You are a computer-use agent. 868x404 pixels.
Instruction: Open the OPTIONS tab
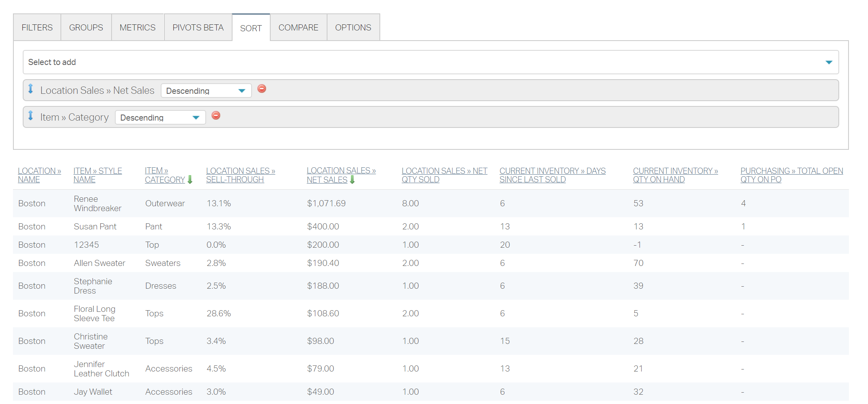click(x=353, y=27)
